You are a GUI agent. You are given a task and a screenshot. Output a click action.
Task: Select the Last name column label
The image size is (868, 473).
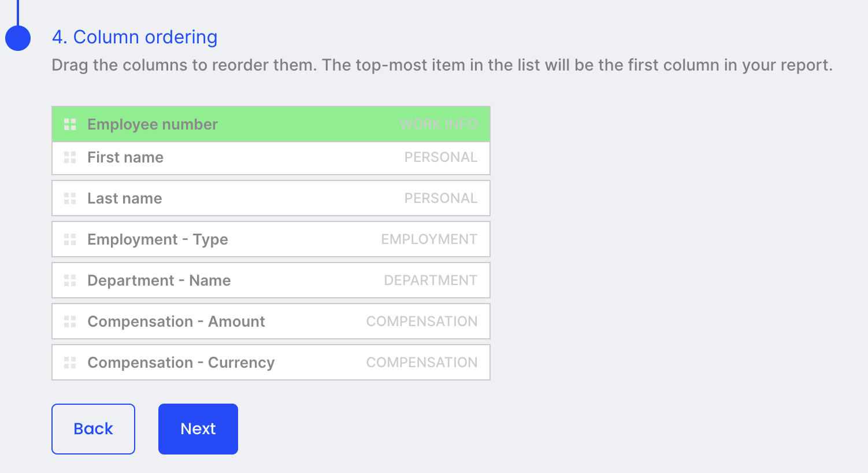click(x=125, y=198)
